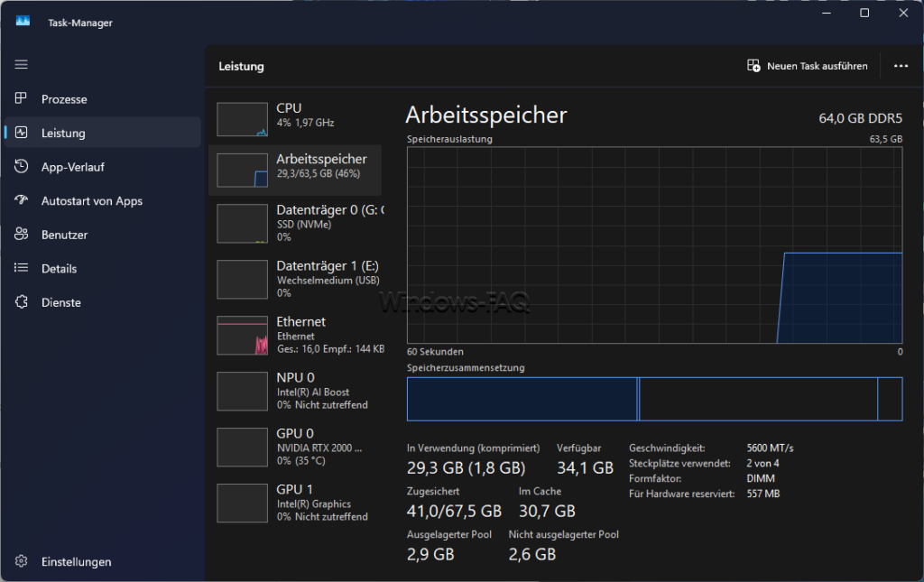Click the Speicherauslastung memory usage graph
924x582 pixels.
coord(655,245)
